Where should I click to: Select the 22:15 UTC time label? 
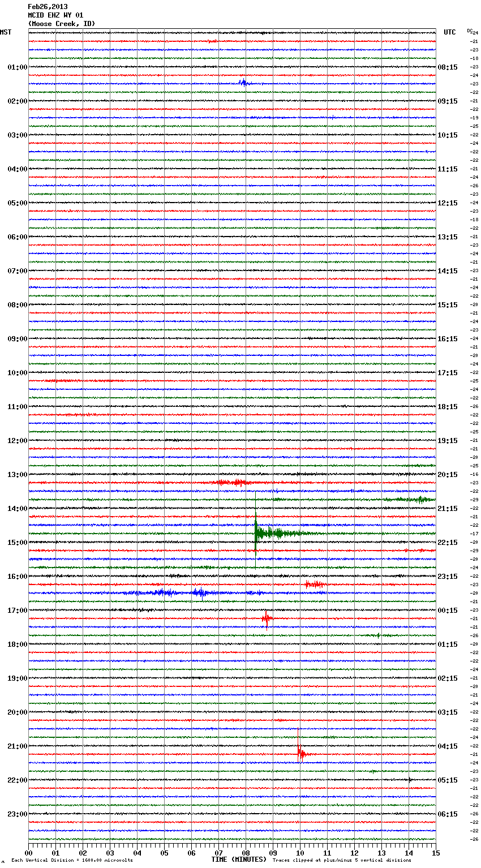[448, 543]
